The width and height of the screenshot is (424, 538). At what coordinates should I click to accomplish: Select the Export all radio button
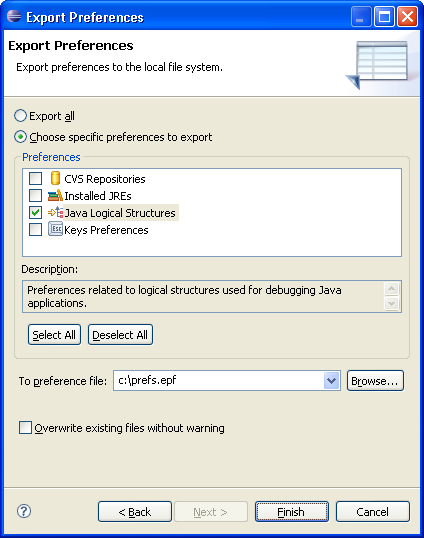[20, 116]
